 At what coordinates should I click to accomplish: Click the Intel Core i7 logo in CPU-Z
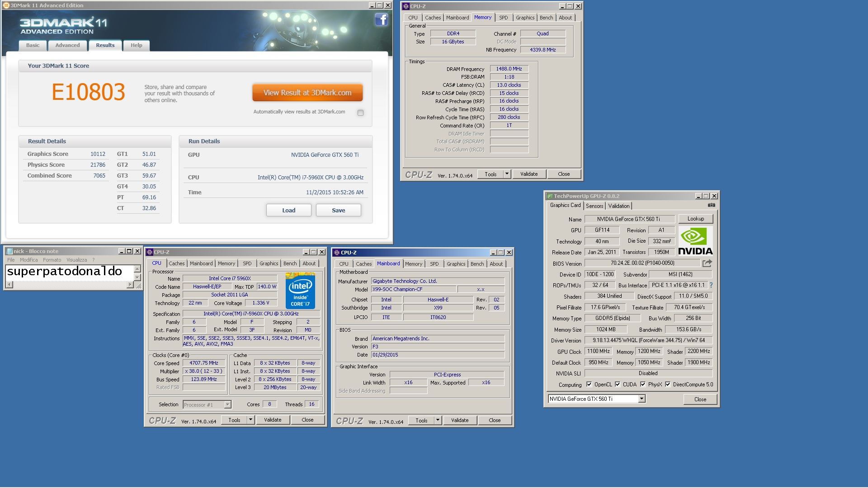[x=300, y=291]
